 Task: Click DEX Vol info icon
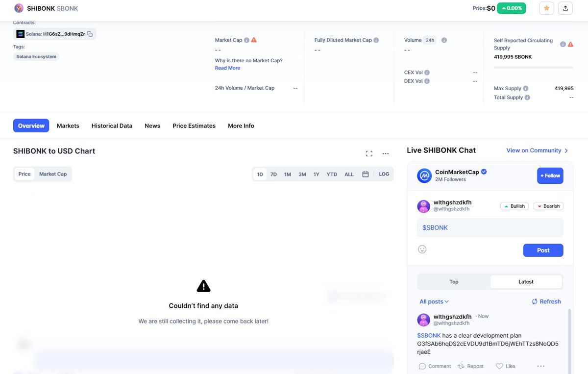pyautogui.click(x=427, y=81)
